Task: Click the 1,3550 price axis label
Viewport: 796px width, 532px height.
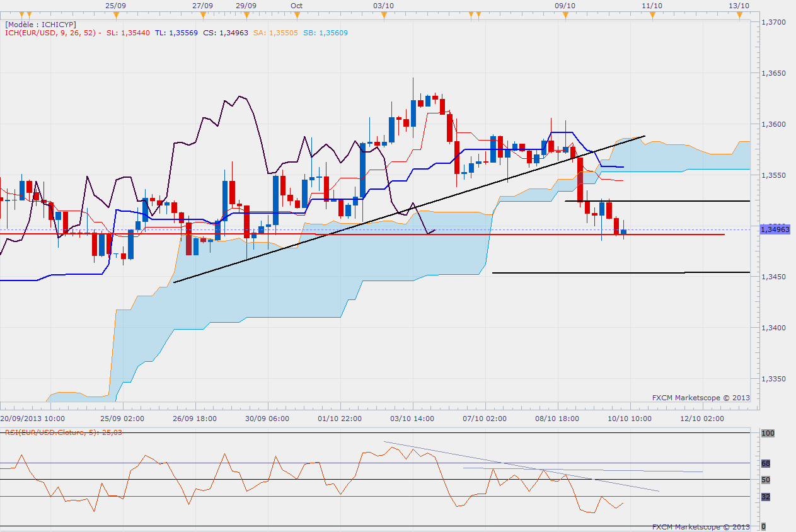Action: [773, 175]
